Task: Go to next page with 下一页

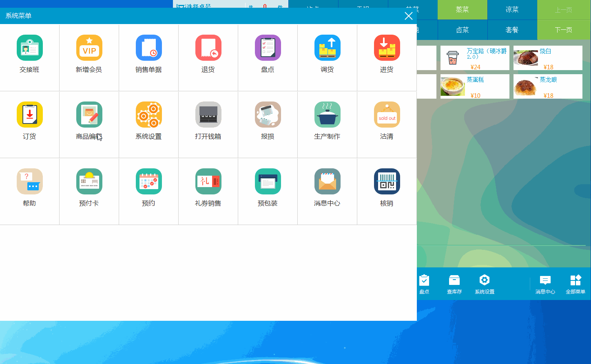Action: 564,30
